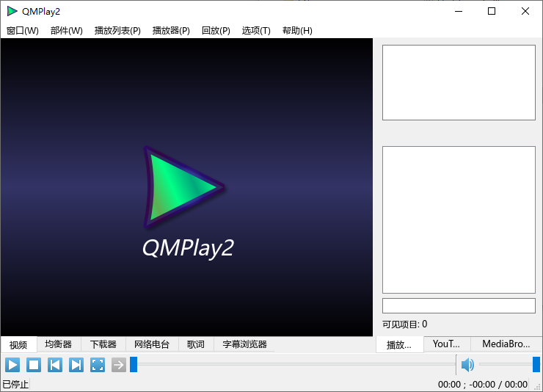The width and height of the screenshot is (543, 392).
Task: Switch to the YouTube tab
Action: pos(446,344)
